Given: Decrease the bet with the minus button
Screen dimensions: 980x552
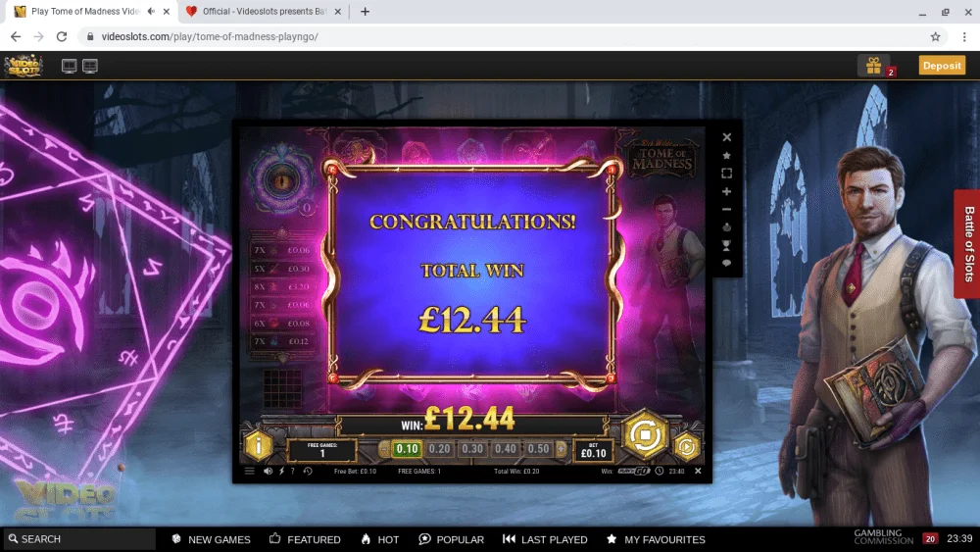Looking at the screenshot, I should 384,449.
